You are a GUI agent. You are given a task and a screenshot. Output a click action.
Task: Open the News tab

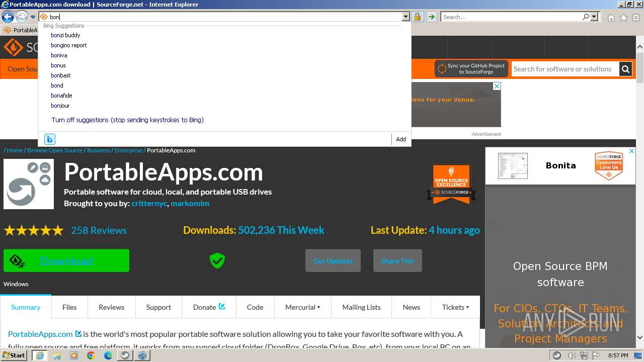411,307
